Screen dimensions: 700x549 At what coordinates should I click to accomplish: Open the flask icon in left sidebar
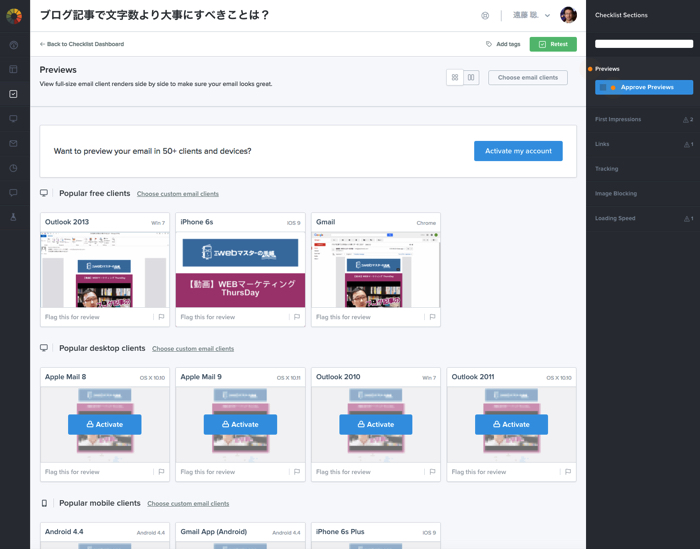tap(13, 217)
